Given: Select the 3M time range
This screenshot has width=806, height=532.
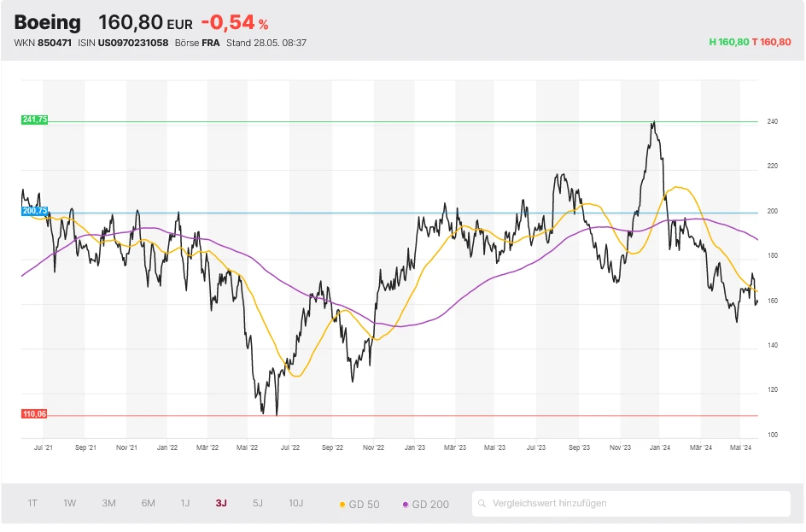Looking at the screenshot, I should pyautogui.click(x=108, y=503).
